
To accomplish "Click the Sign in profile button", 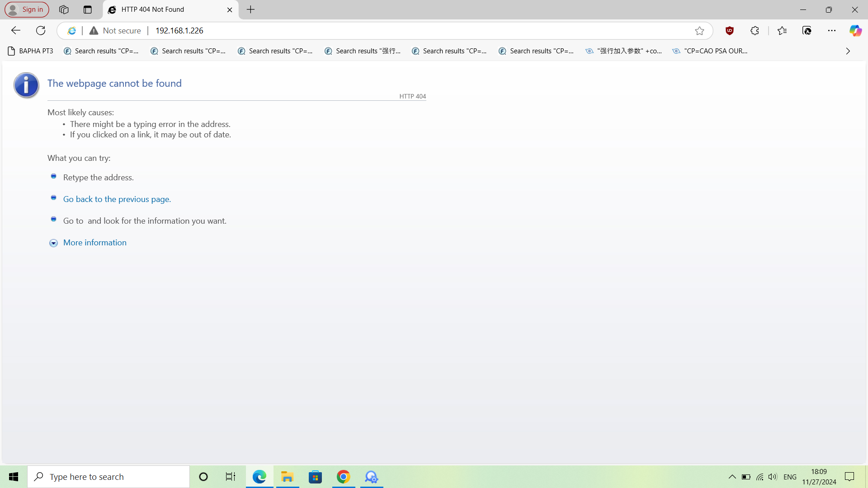I will coord(27,9).
